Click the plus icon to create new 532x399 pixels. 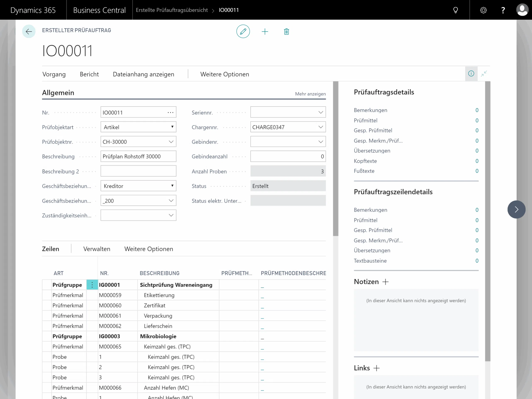click(265, 32)
